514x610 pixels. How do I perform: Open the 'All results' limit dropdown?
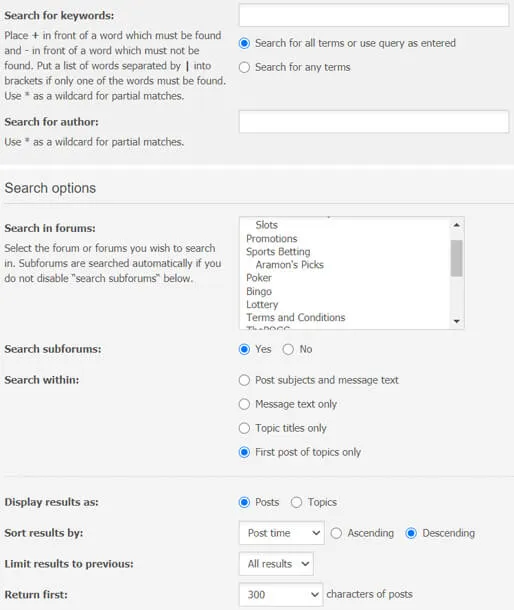click(276, 564)
